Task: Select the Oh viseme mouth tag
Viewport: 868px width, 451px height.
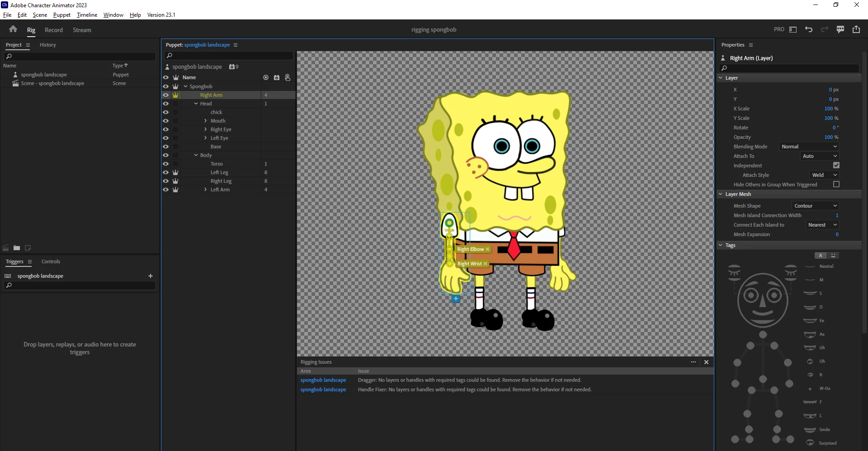Action: point(816,361)
